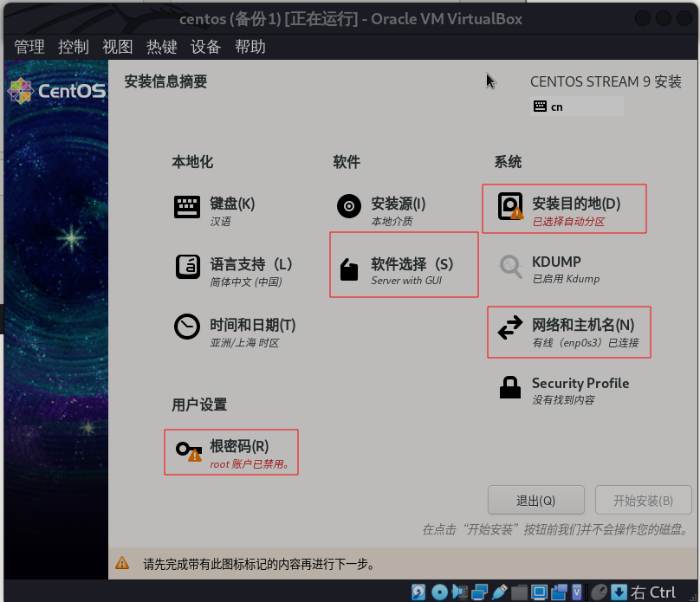This screenshot has width=700, height=602.
Task: Open the 设备 menu
Action: point(206,47)
